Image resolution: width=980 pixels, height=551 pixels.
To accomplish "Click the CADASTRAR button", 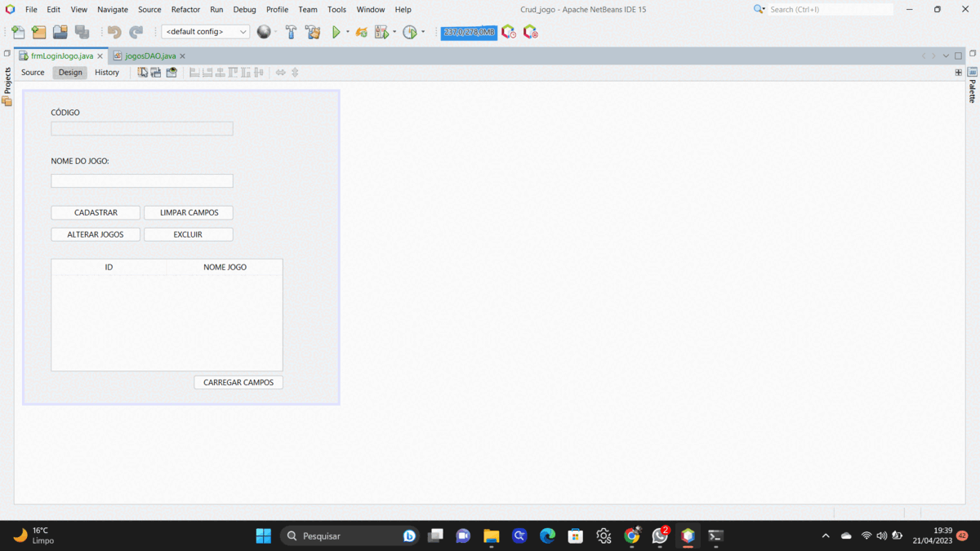I will click(x=95, y=212).
